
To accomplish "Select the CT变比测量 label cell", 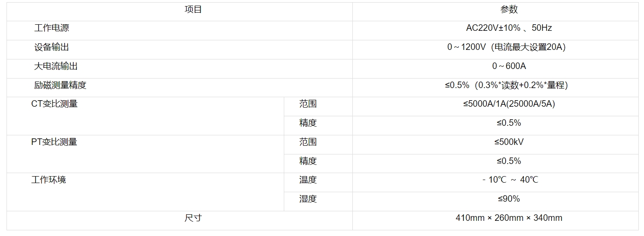I will (x=54, y=104).
